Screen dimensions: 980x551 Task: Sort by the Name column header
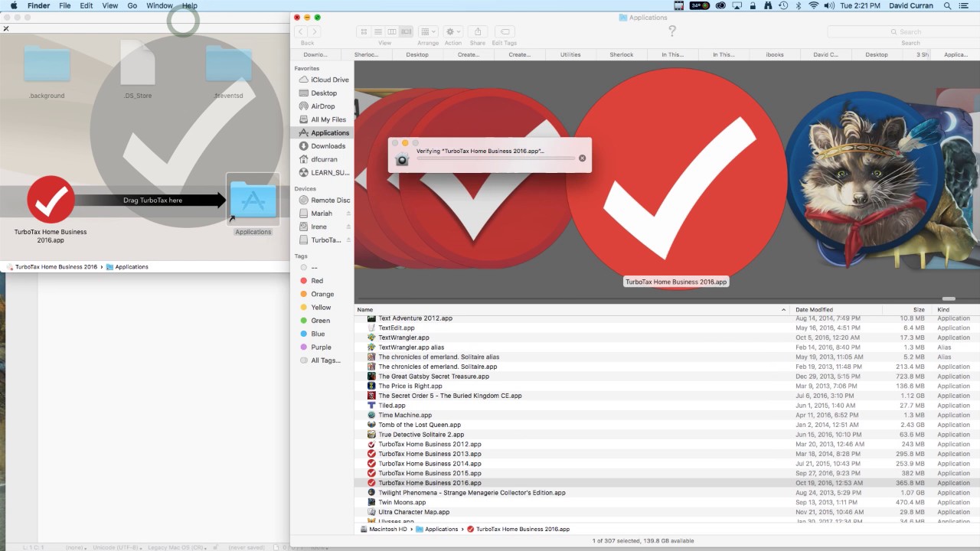[x=573, y=310]
